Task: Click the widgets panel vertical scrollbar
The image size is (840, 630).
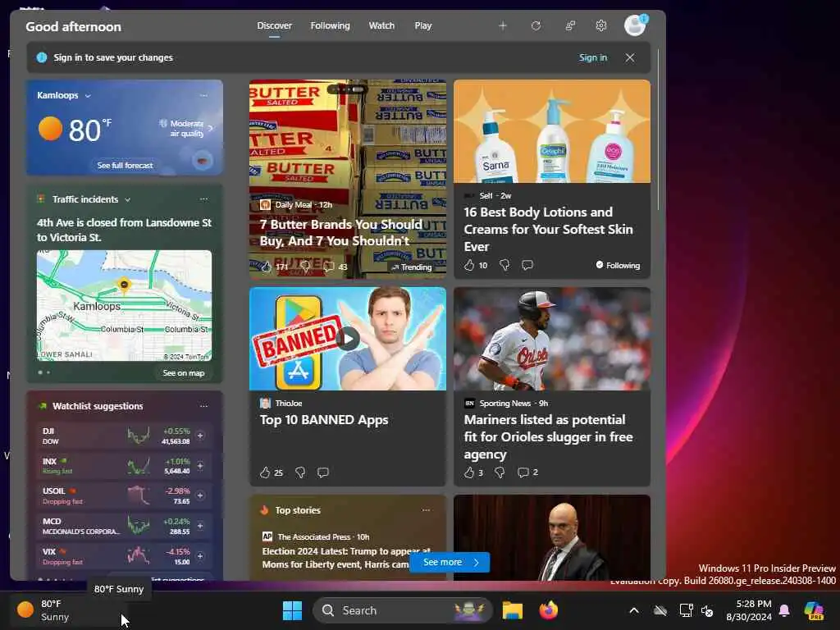Action: 658,130
